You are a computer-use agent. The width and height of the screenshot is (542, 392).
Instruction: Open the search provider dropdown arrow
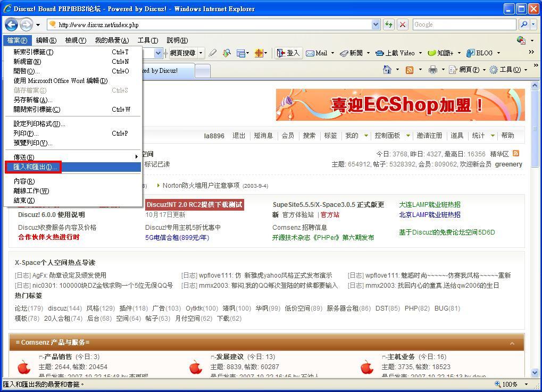[533, 24]
